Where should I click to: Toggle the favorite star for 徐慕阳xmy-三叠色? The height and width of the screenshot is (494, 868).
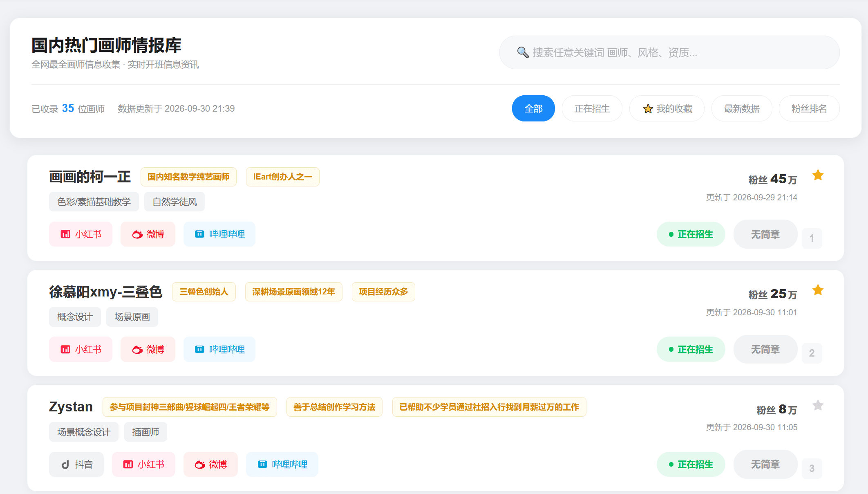tap(818, 290)
